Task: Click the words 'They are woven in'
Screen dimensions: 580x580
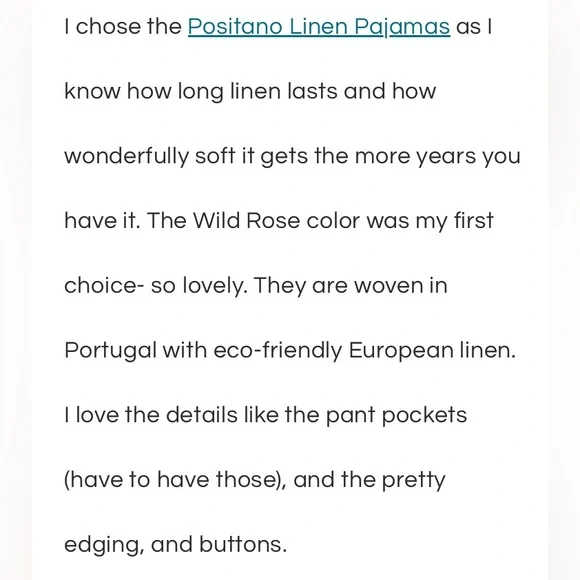Action: [351, 286]
